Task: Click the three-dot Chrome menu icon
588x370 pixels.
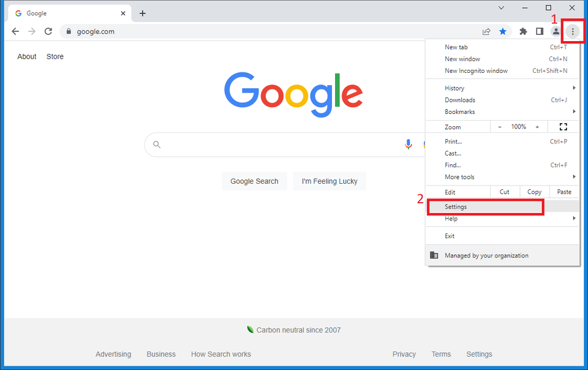Action: 573,31
